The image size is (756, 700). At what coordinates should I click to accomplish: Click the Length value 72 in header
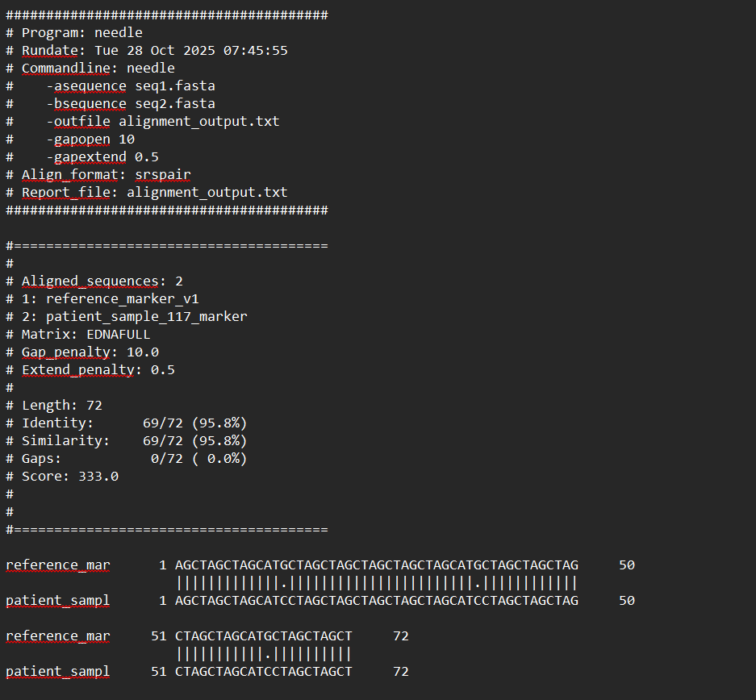point(94,406)
